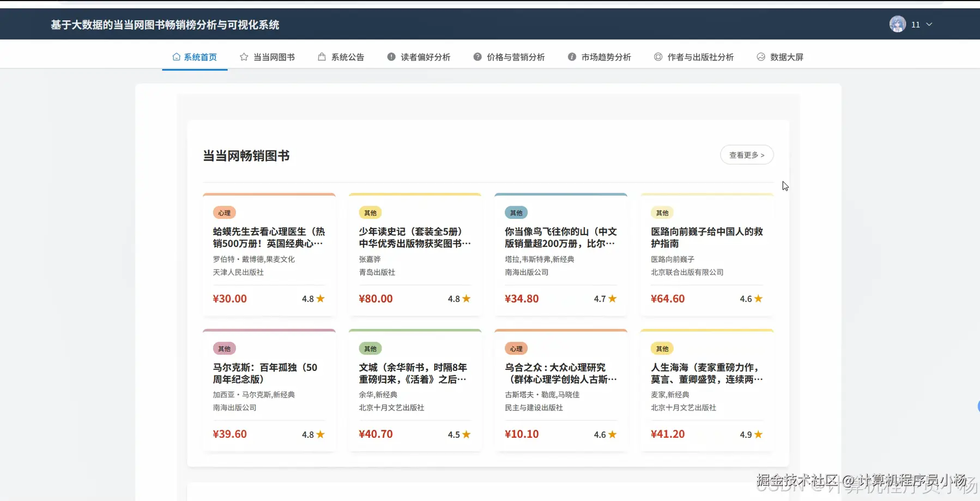View the 作者与出版社分析 tab
Image resolution: width=980 pixels, height=501 pixels.
694,57
